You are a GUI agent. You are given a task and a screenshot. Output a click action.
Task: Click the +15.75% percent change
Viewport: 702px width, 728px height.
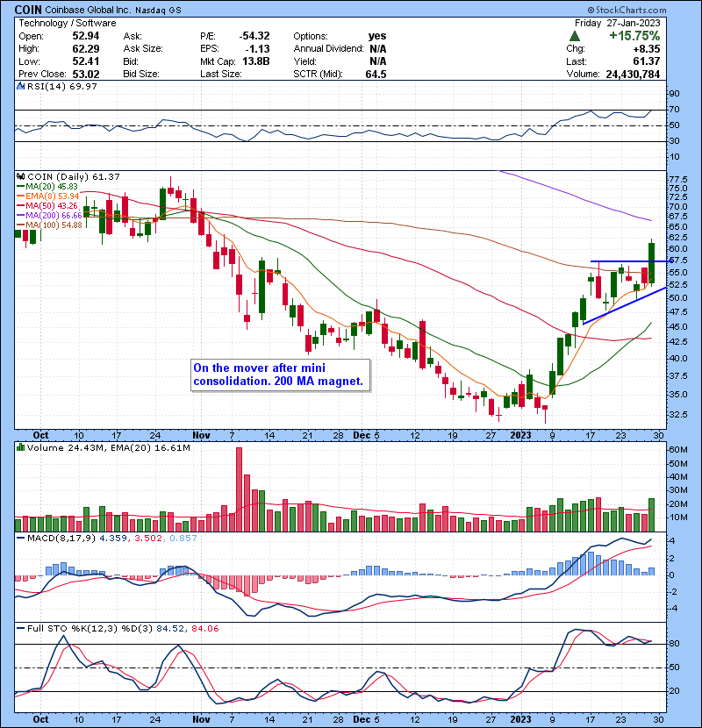(x=634, y=36)
